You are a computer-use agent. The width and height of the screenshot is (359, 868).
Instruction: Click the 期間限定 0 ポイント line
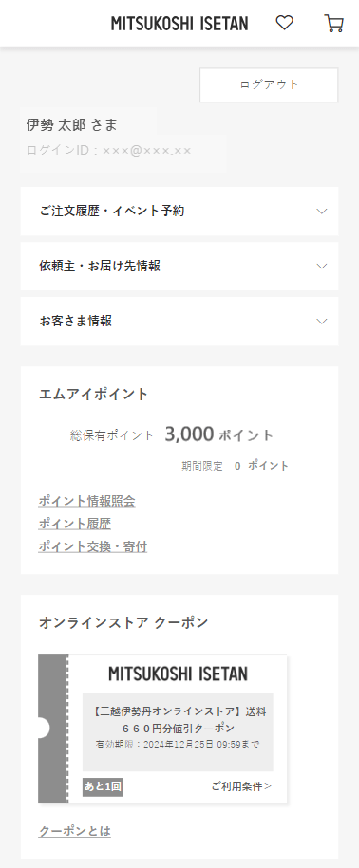coord(235,466)
